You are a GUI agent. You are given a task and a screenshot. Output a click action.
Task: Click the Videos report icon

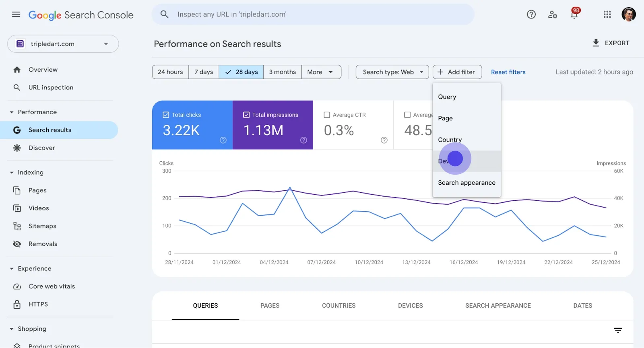click(x=17, y=208)
